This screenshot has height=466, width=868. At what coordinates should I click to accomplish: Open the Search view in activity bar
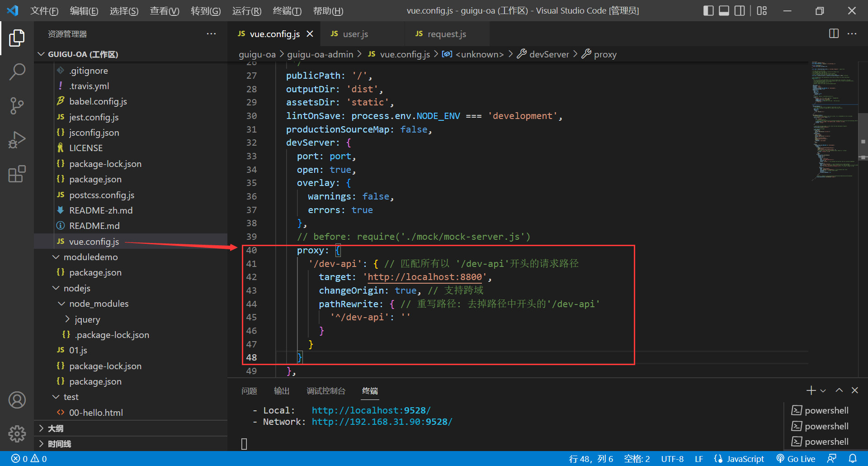pos(17,71)
